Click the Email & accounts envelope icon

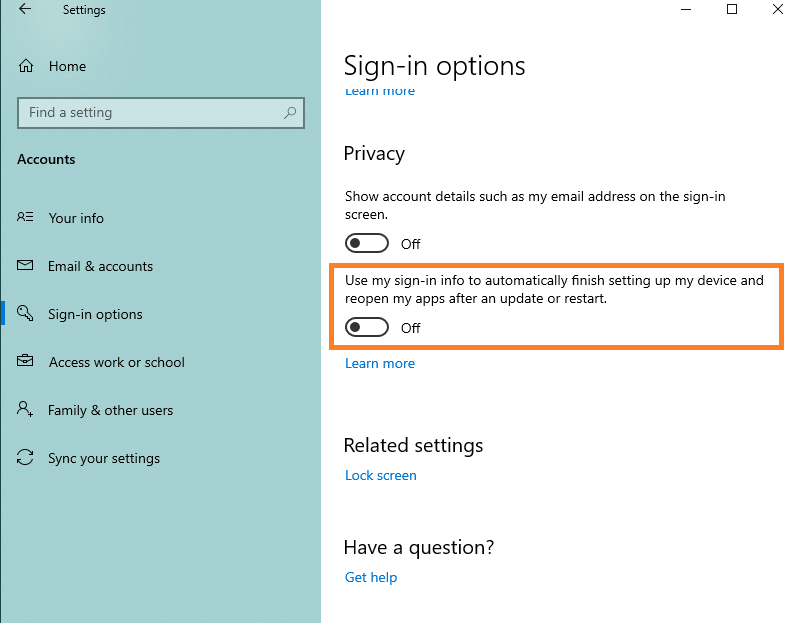pos(26,266)
